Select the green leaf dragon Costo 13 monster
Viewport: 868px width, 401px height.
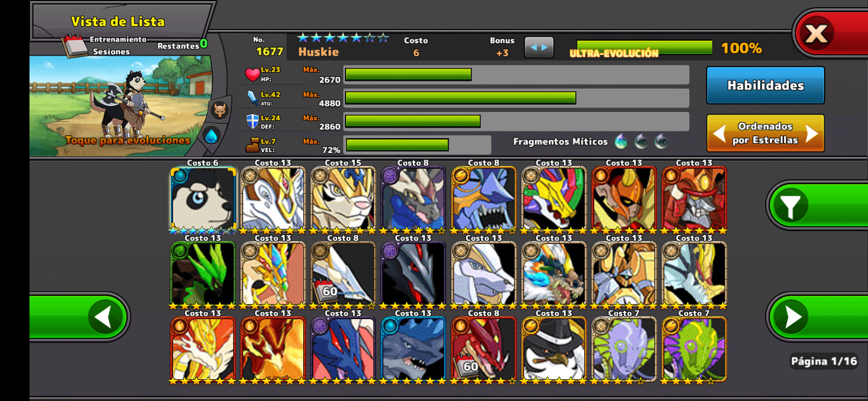pyautogui.click(x=203, y=274)
